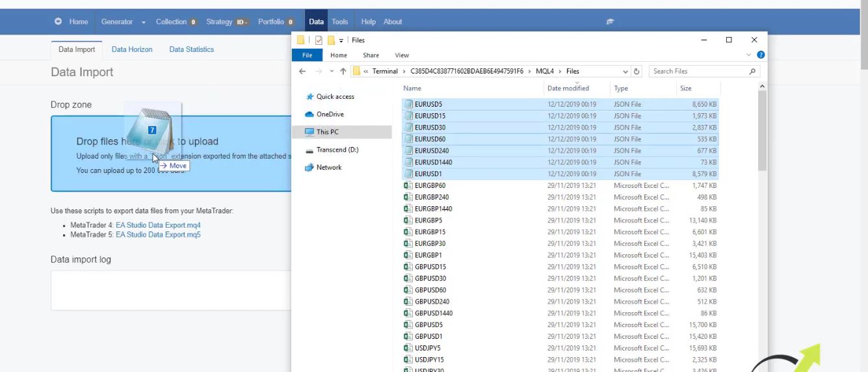Expand the Explorer ribbon chevron
This screenshot has height=372, width=868.
748,55
